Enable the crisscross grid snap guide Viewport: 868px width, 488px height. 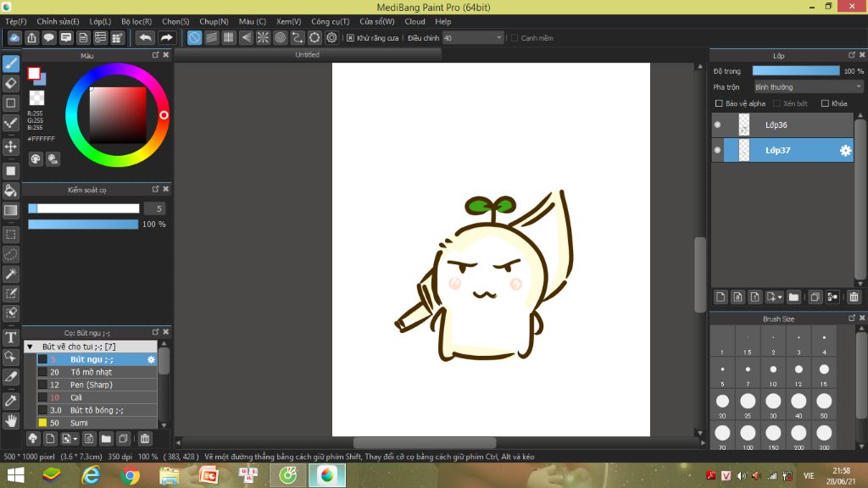pyautogui.click(x=229, y=37)
